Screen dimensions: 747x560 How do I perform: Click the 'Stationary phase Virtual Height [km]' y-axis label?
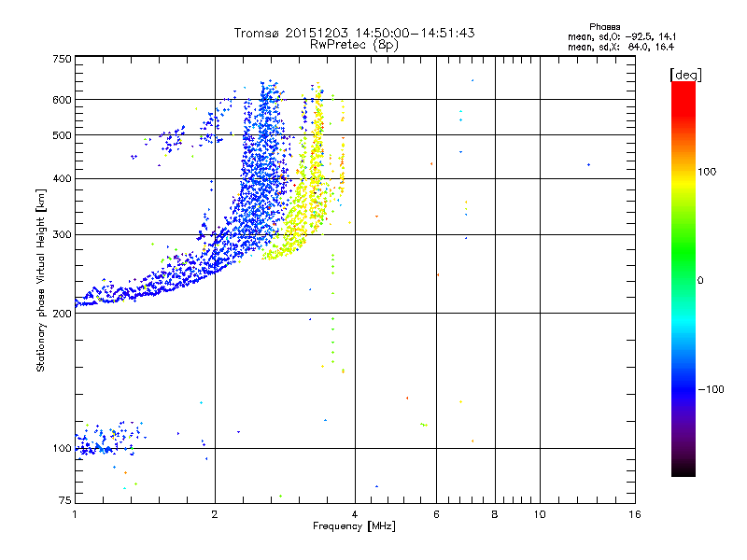41,280
